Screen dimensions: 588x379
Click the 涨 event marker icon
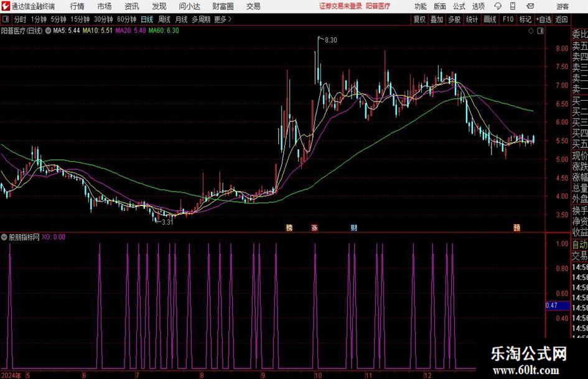point(315,227)
